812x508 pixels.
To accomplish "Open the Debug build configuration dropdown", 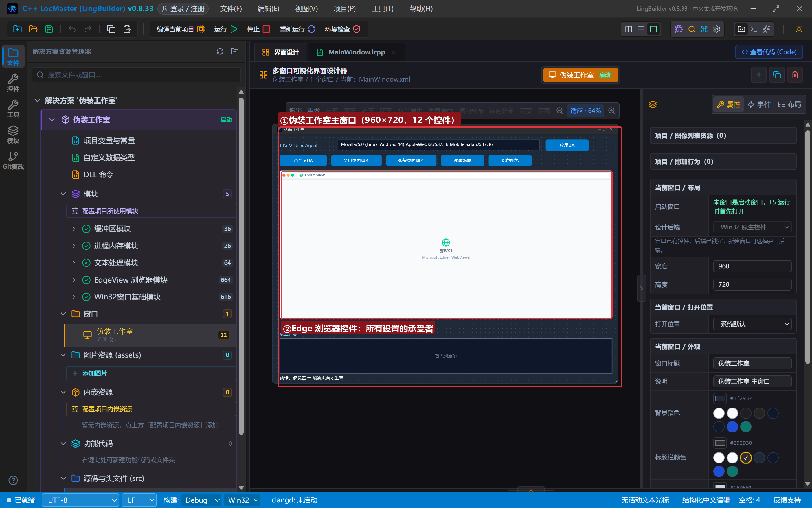I will point(202,500).
